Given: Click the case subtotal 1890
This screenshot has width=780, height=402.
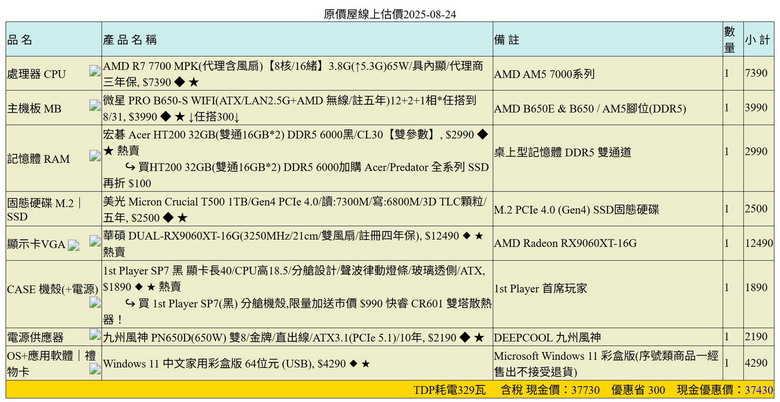Looking at the screenshot, I should tap(756, 288).
